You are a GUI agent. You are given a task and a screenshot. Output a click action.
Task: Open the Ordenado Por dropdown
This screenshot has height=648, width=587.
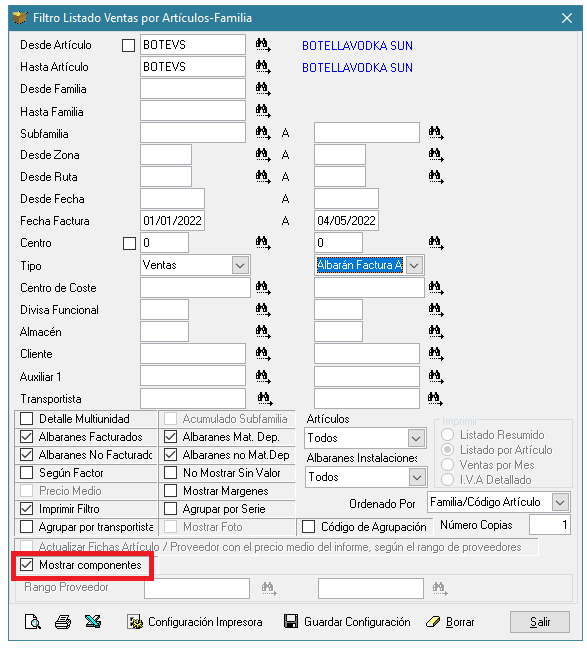click(560, 502)
